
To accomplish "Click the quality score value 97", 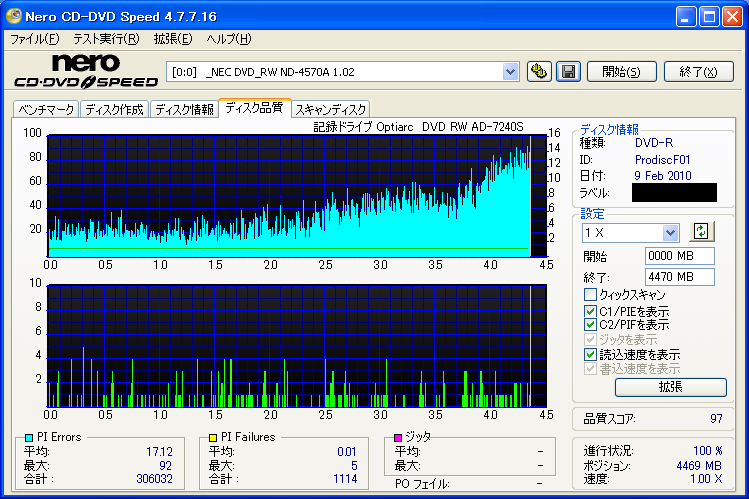I will click(x=716, y=419).
